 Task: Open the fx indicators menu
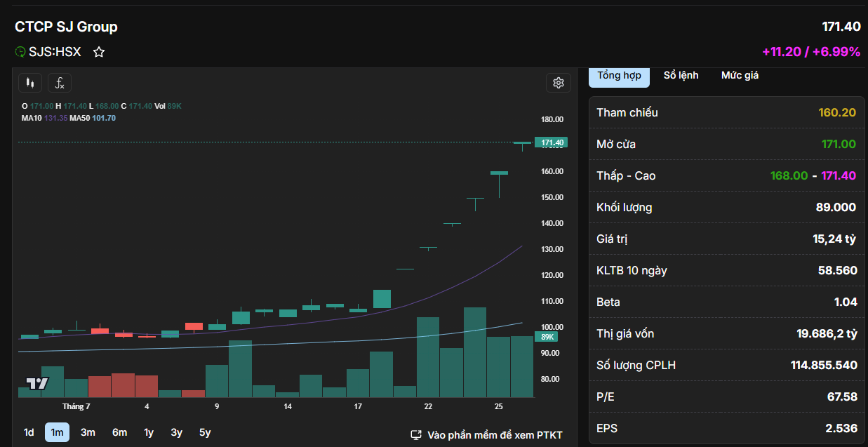click(60, 83)
